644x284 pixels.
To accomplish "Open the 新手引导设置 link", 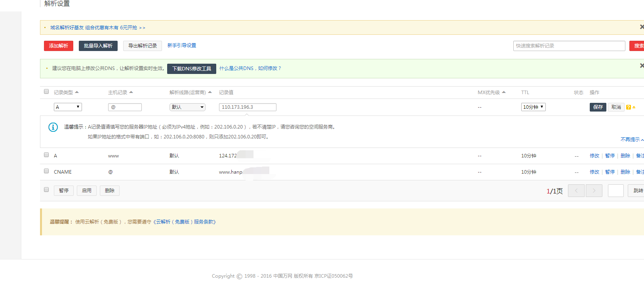I will [x=181, y=45].
